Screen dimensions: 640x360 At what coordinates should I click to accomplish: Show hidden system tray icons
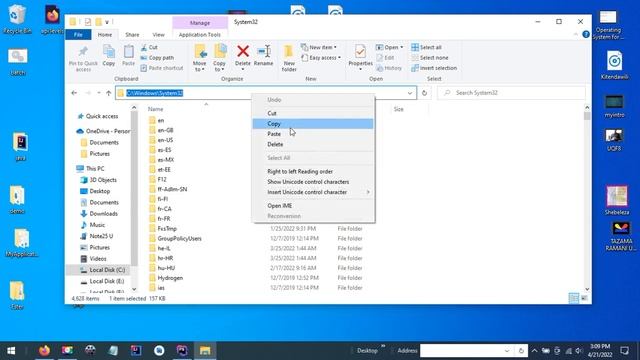pos(534,351)
